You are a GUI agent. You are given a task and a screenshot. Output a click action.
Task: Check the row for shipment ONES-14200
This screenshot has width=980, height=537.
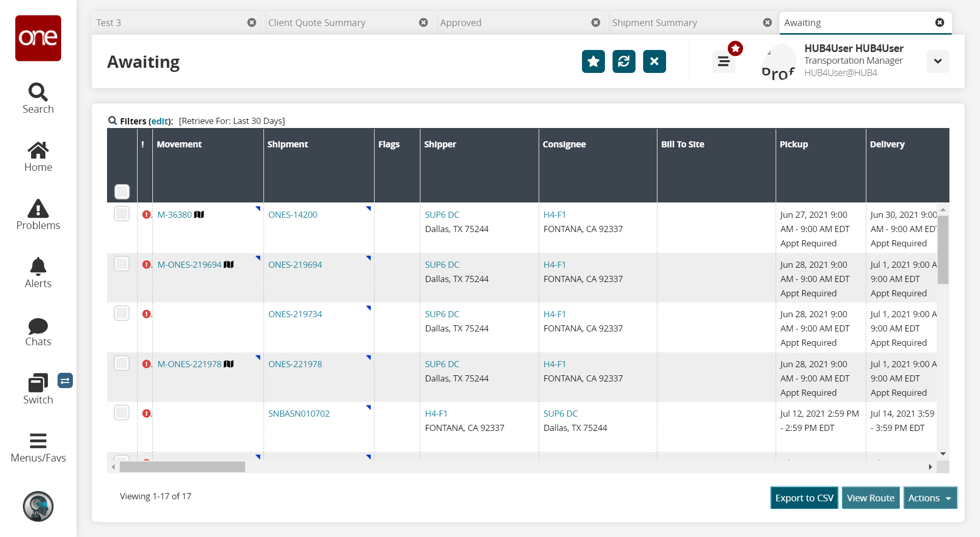[x=122, y=214]
